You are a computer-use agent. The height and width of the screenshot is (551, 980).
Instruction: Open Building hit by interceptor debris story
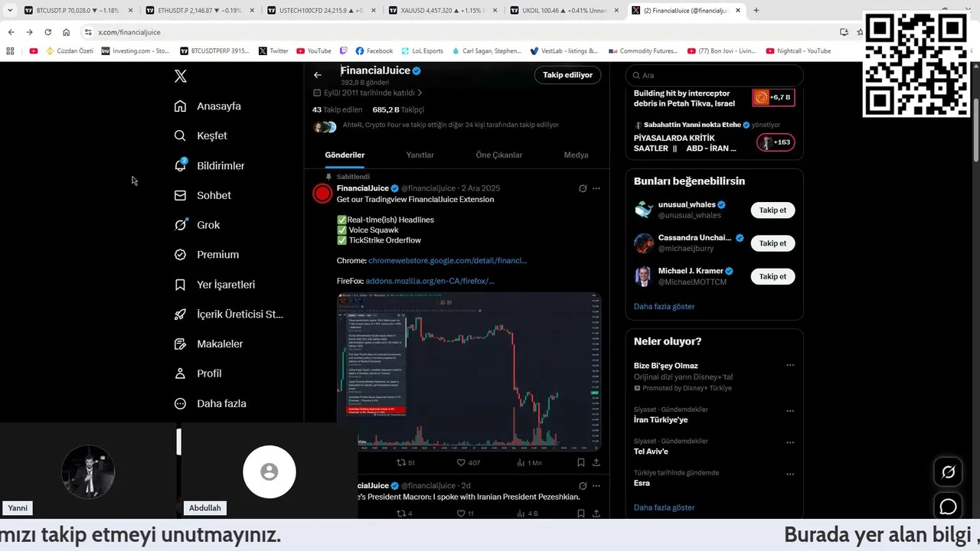(x=714, y=98)
